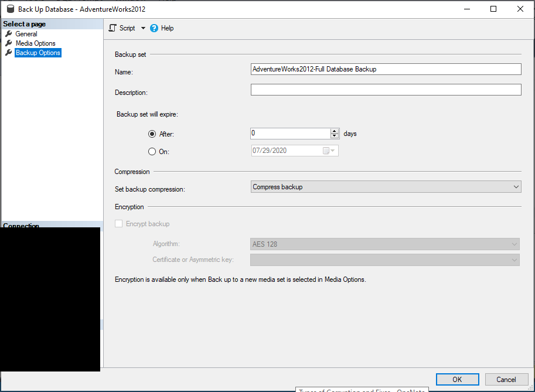Click the Description text field
The height and width of the screenshot is (392, 535).
pos(386,90)
